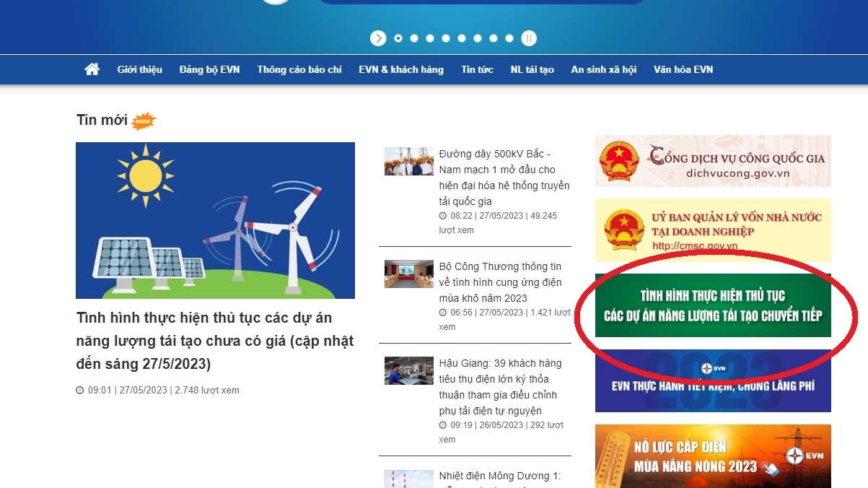Open the Giới thiệu menu
This screenshot has width=868, height=488.
tap(139, 69)
